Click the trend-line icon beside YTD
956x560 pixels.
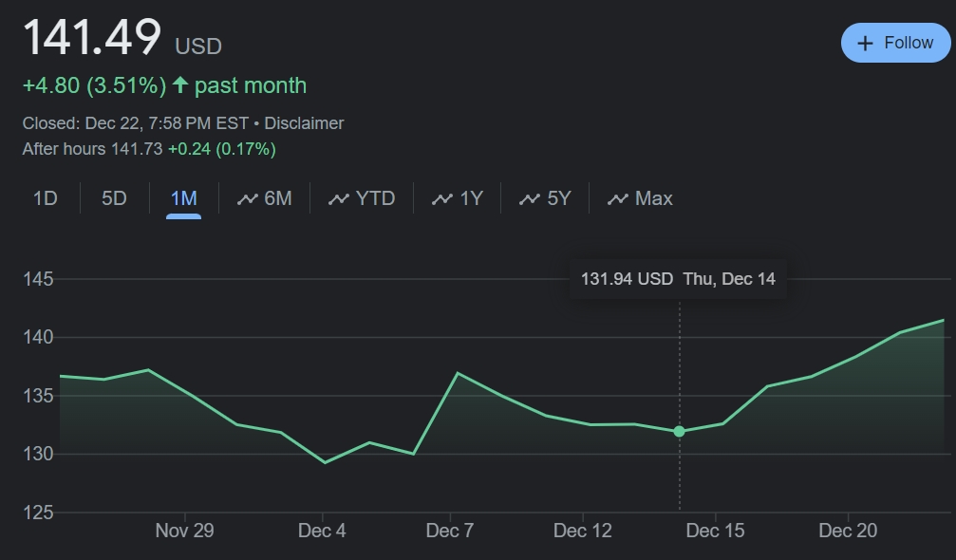pos(339,198)
